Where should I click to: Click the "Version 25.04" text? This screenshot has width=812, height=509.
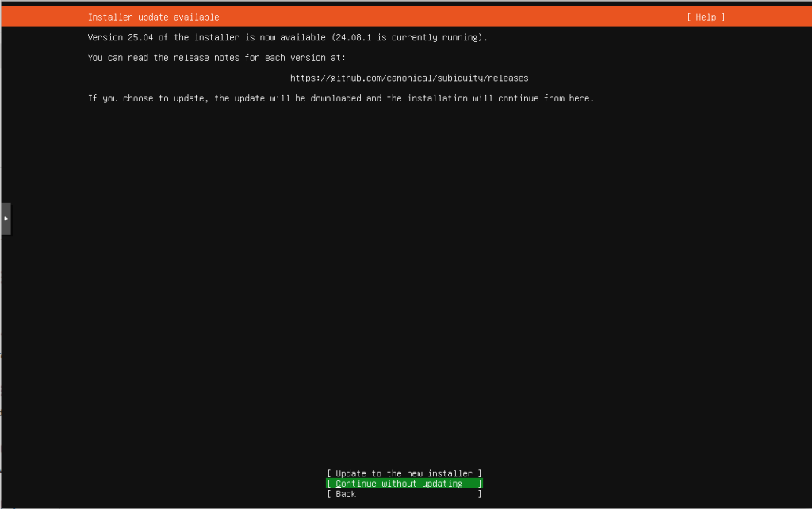[119, 37]
